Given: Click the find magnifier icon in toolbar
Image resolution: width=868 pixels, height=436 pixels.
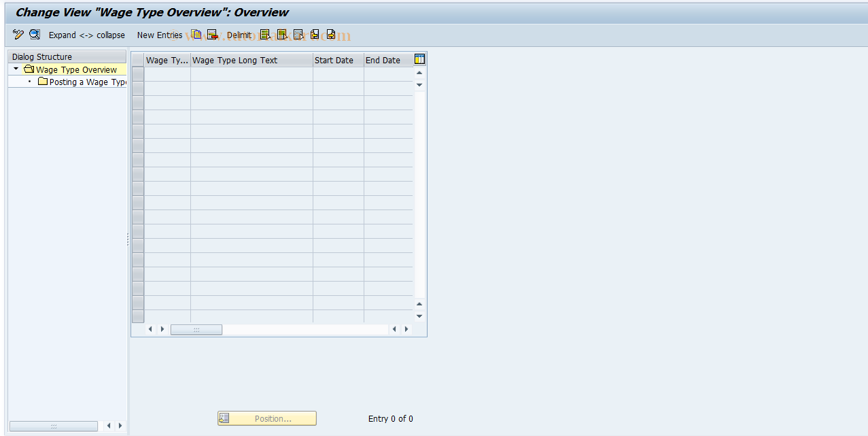Looking at the screenshot, I should [x=35, y=35].
